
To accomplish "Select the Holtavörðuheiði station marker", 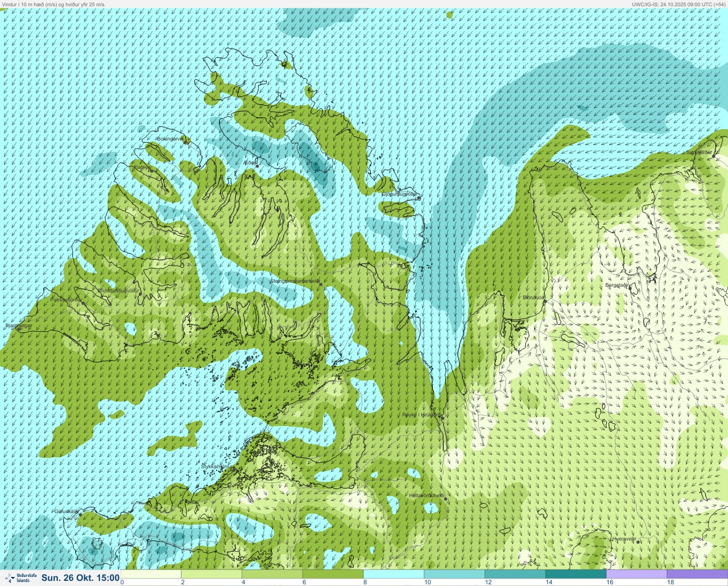I will [445, 499].
